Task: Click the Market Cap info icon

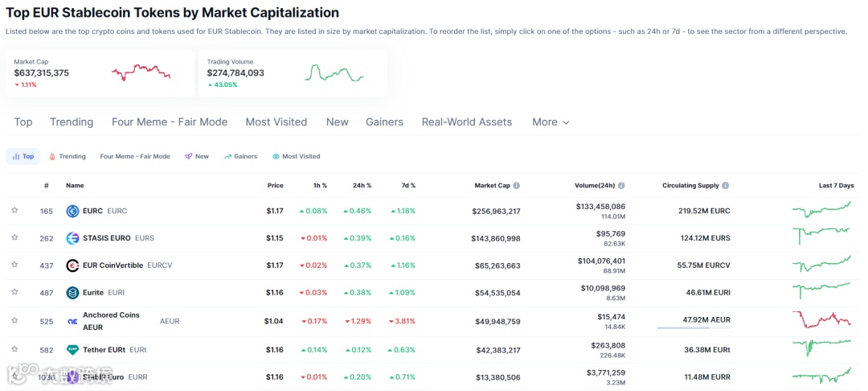Action: click(x=517, y=186)
